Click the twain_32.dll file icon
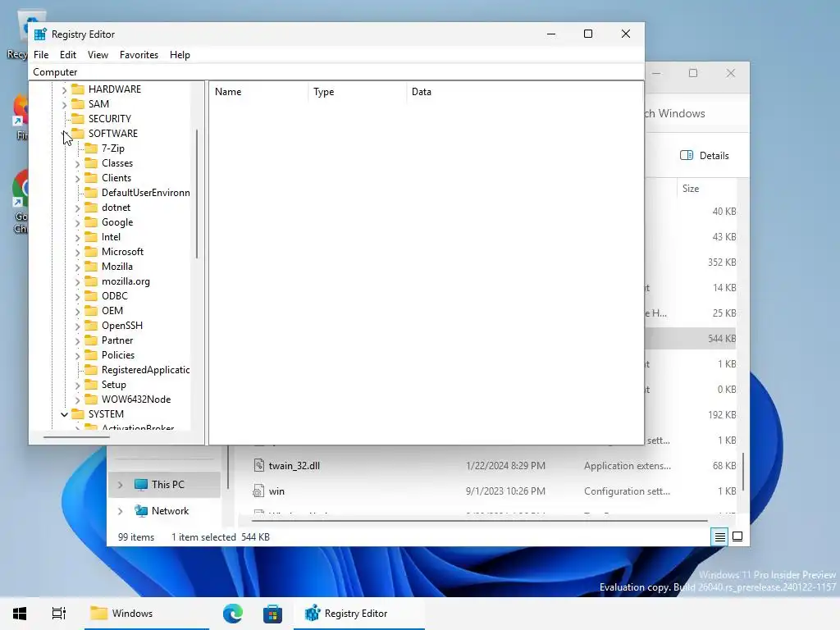This screenshot has height=630, width=840. [x=258, y=465]
